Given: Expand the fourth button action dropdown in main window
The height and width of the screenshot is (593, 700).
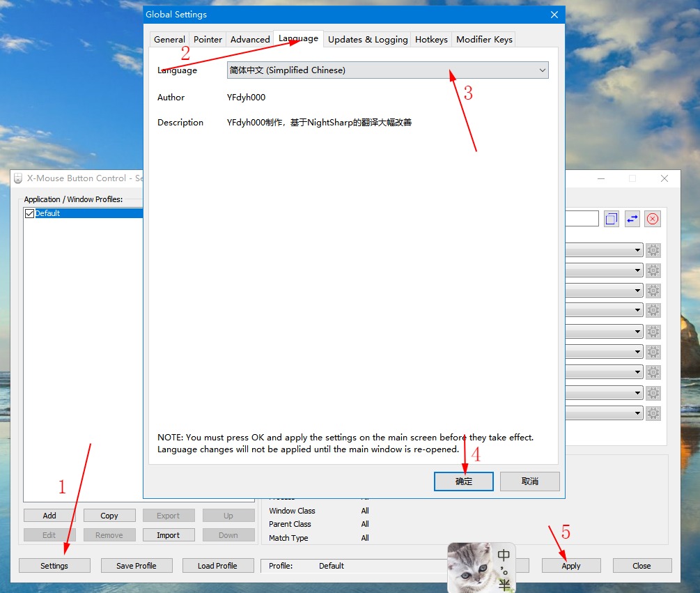Looking at the screenshot, I should point(604,310).
